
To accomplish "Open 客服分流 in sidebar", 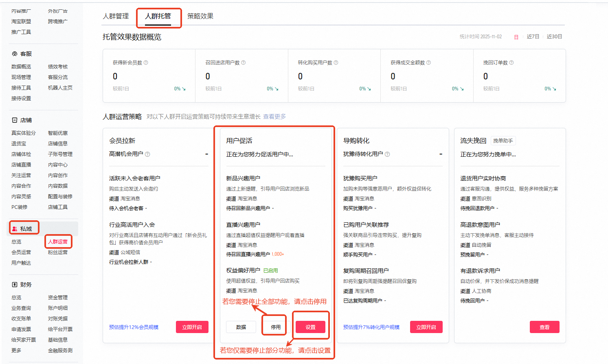I will pyautogui.click(x=58, y=77).
